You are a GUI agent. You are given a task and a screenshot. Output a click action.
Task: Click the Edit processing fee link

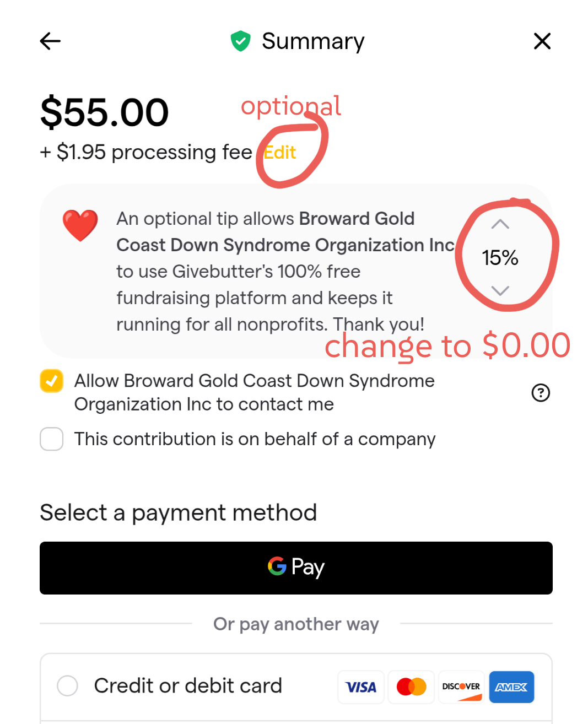click(280, 153)
